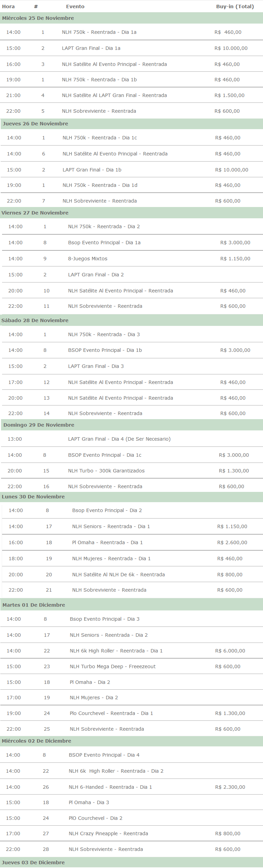The width and height of the screenshot is (263, 868).
Task: Click the Buy-in (Total) column header
Action: click(x=235, y=6)
